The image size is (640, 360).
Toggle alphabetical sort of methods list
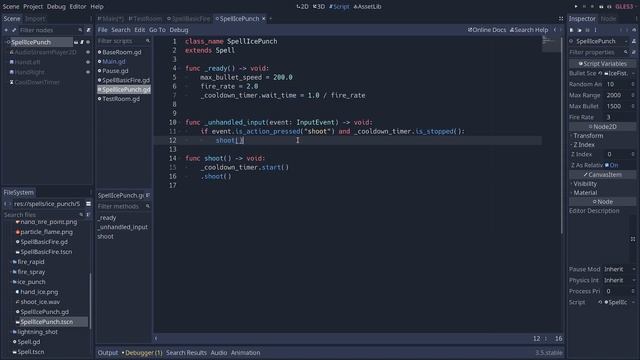click(x=148, y=196)
